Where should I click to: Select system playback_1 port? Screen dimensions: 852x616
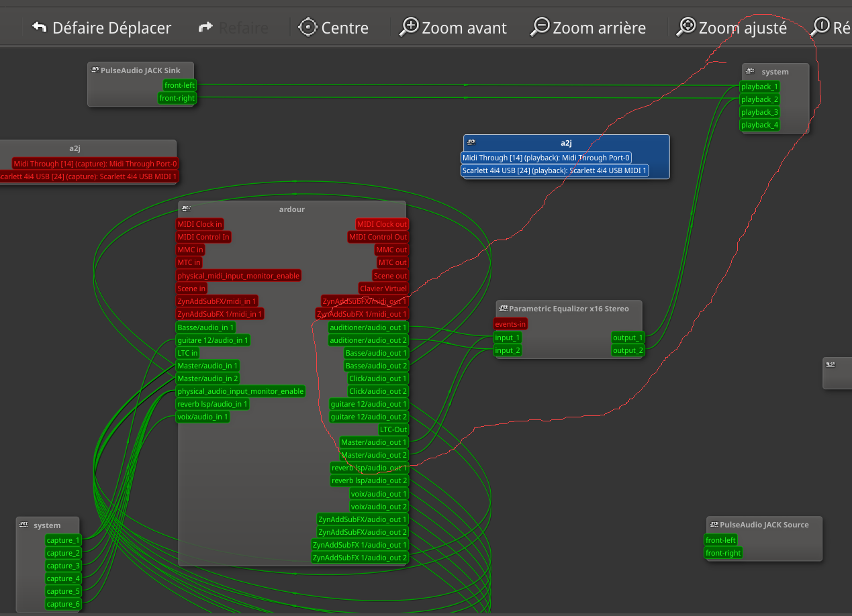(x=759, y=87)
